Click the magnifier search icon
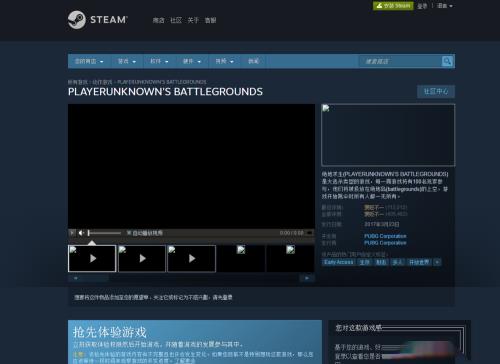The height and width of the screenshot is (364, 500). (x=447, y=61)
